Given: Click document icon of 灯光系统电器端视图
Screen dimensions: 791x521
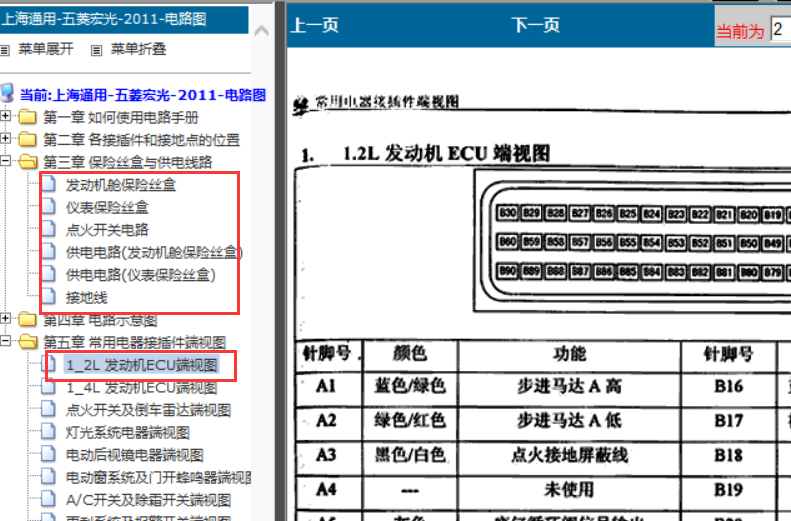Looking at the screenshot, I should 49,432.
